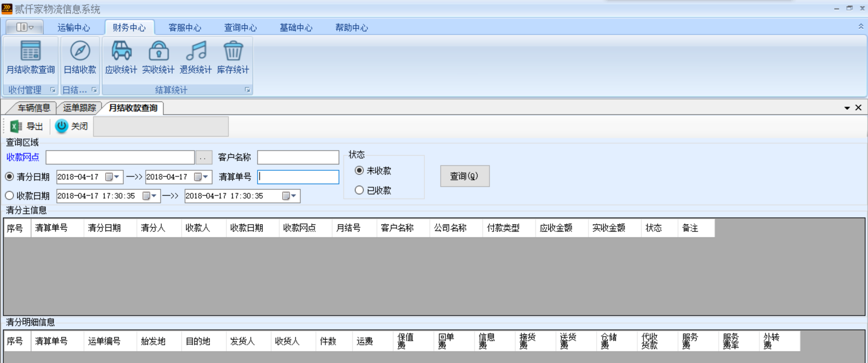Viewport: 868px width, 363px height.
Task: Click the 收款网点 browse button
Action: click(203, 158)
